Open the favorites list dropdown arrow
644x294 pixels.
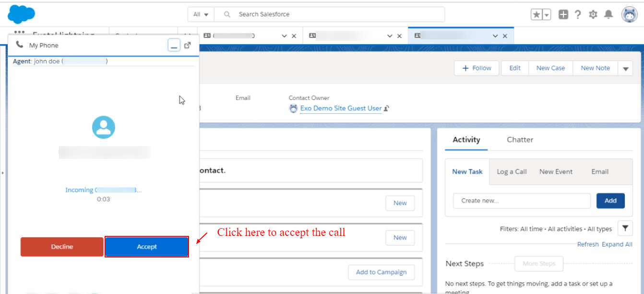[x=547, y=14]
